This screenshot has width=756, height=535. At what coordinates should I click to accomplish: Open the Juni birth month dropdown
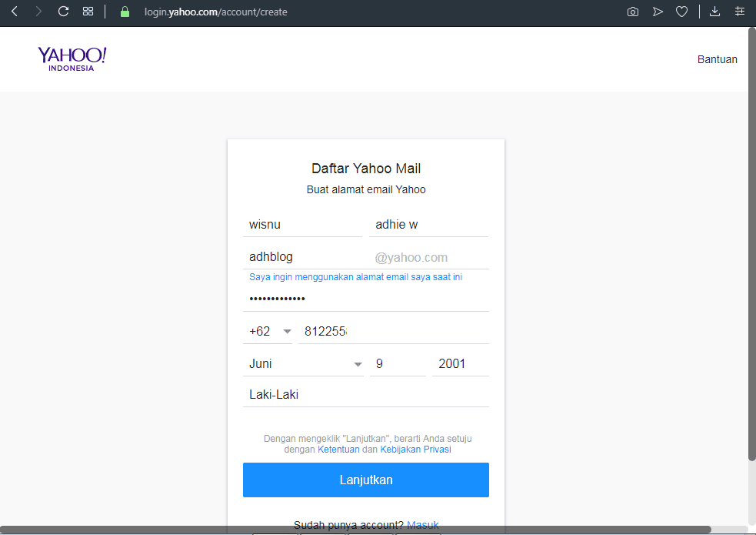click(303, 364)
